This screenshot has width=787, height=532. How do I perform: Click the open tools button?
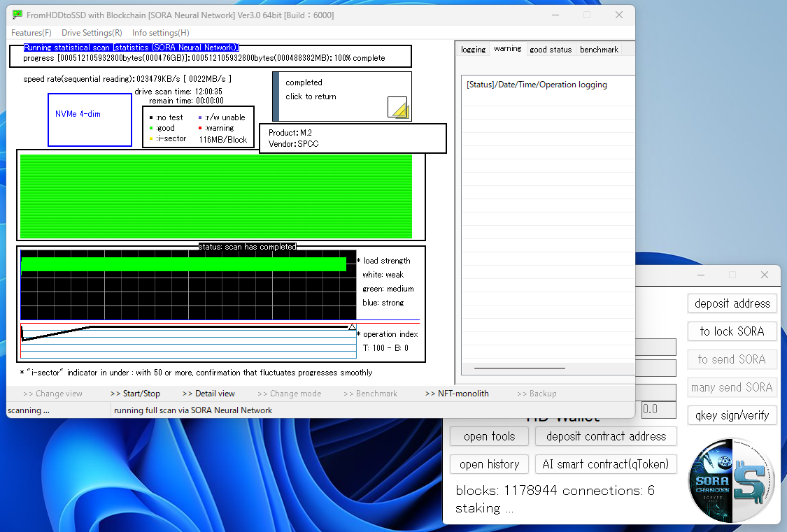[x=489, y=436]
